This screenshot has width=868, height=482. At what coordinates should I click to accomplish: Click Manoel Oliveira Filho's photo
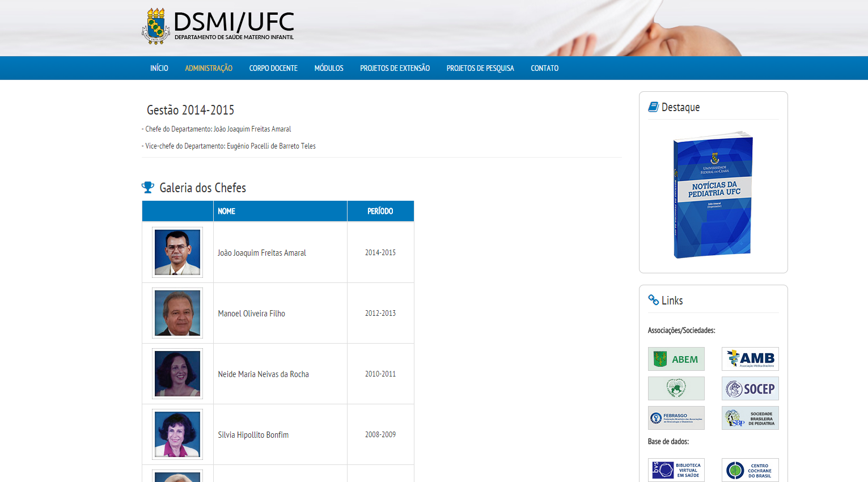pos(177,313)
